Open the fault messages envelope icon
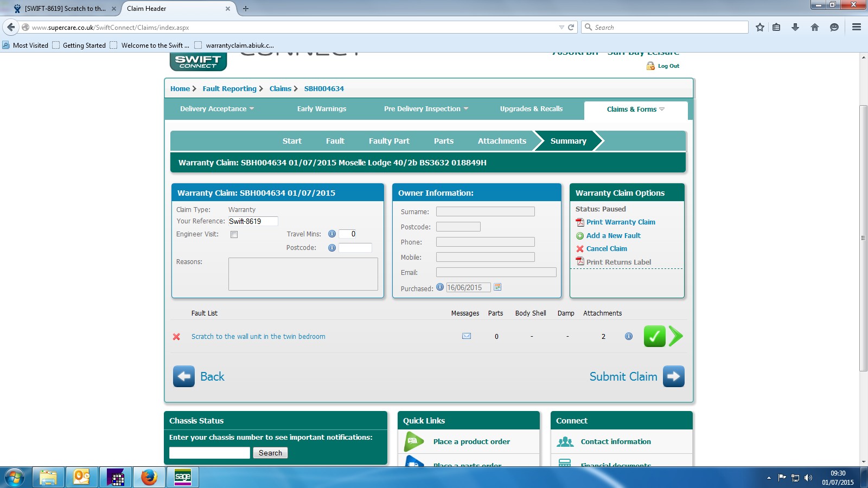Viewport: 868px width, 488px height. tap(466, 336)
